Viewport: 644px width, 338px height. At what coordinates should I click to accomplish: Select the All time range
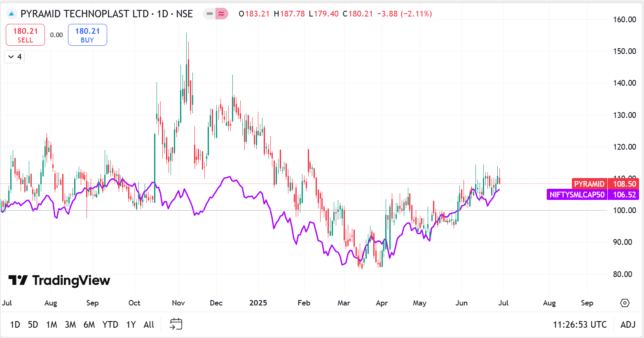click(x=149, y=324)
